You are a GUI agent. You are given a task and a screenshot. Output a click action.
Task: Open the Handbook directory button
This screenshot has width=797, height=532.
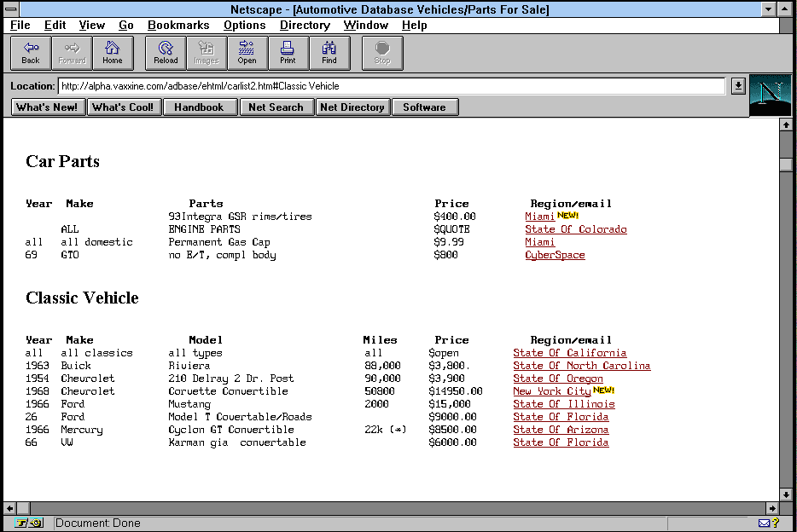click(x=199, y=107)
